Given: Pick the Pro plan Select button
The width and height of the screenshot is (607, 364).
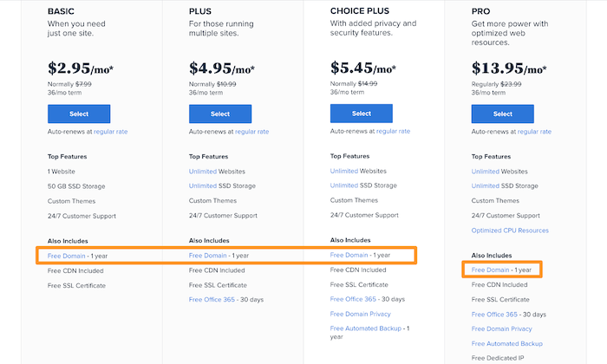Looking at the screenshot, I should click(x=503, y=114).
